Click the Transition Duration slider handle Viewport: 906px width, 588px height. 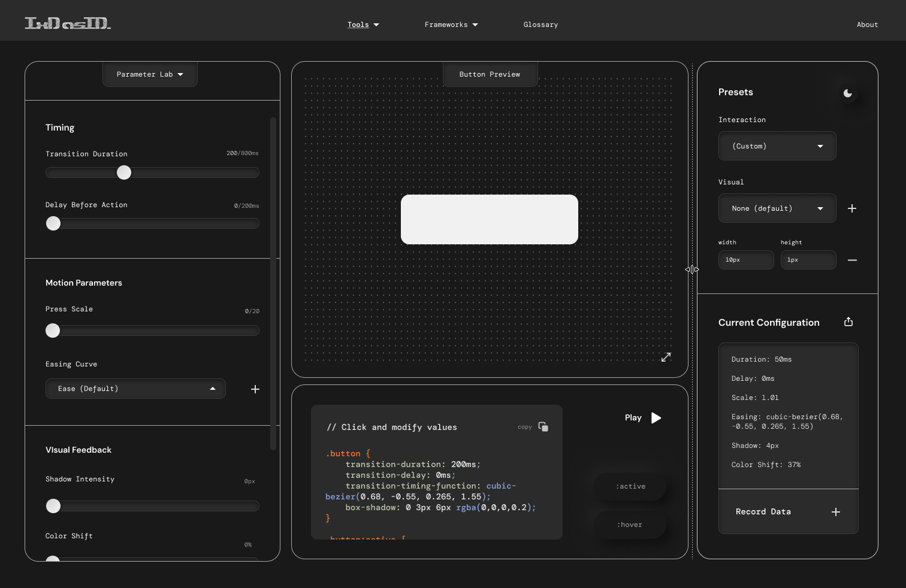[124, 172]
